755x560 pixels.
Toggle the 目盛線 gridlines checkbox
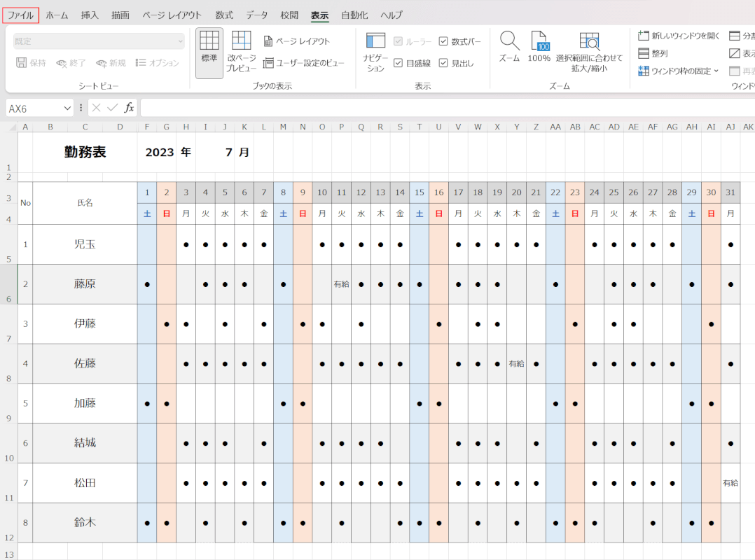click(399, 63)
